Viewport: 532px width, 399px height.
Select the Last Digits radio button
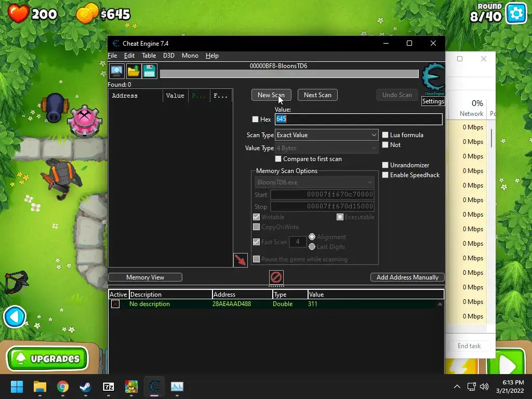pyautogui.click(x=312, y=247)
